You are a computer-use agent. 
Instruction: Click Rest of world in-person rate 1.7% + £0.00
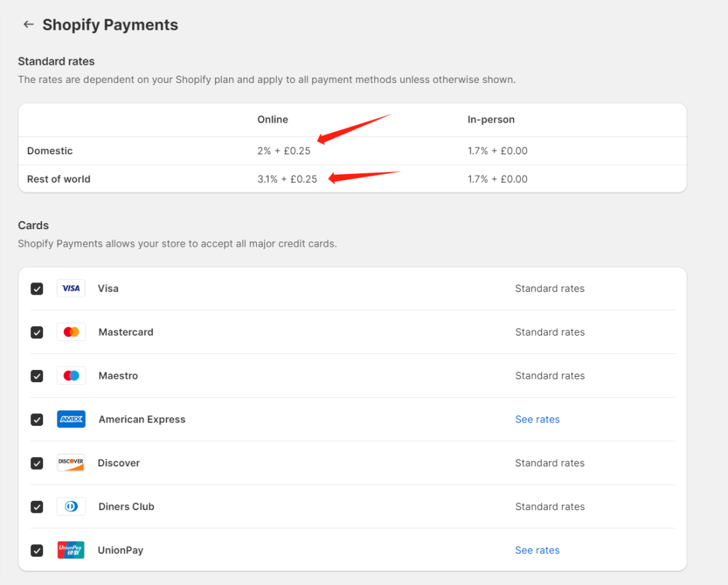[497, 179]
